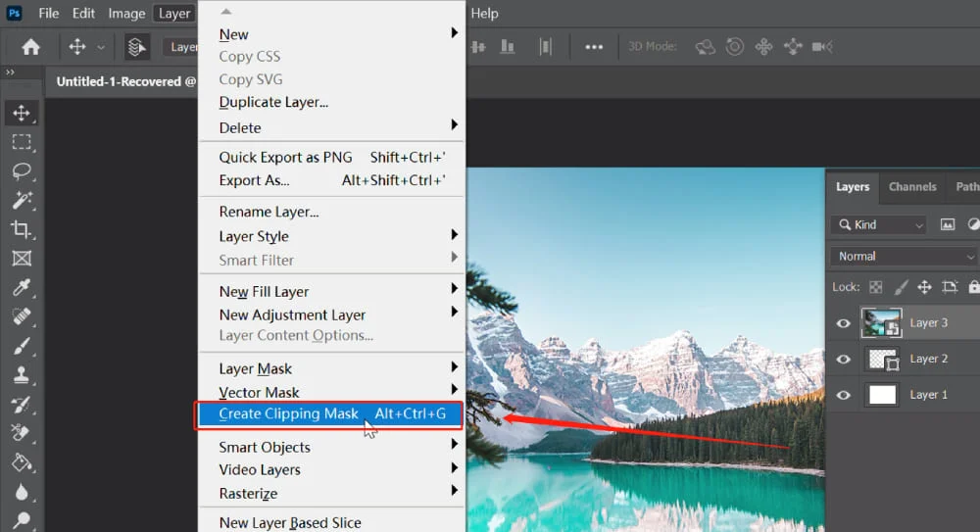This screenshot has width=980, height=532.
Task: Open the Edit menu
Action: pos(83,13)
